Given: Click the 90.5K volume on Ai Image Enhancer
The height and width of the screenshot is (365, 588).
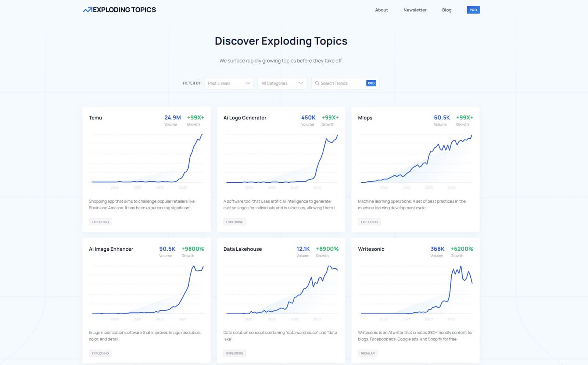Looking at the screenshot, I should point(167,249).
